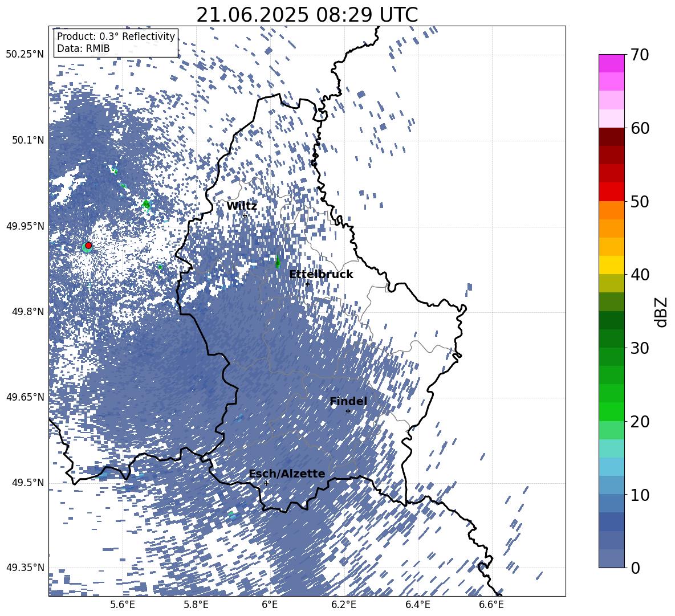Click the Wiltz station cross marker
675x616 pixels.
coord(245,215)
